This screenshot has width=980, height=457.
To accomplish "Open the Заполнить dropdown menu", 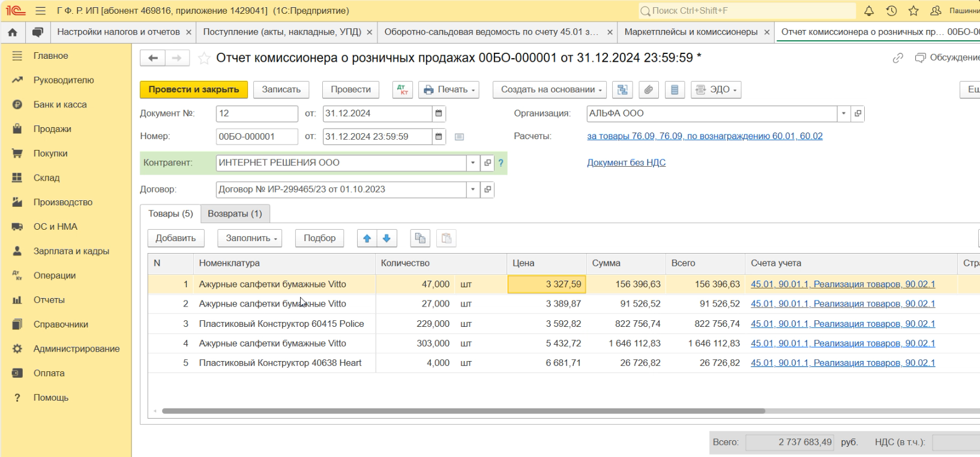I will [250, 238].
